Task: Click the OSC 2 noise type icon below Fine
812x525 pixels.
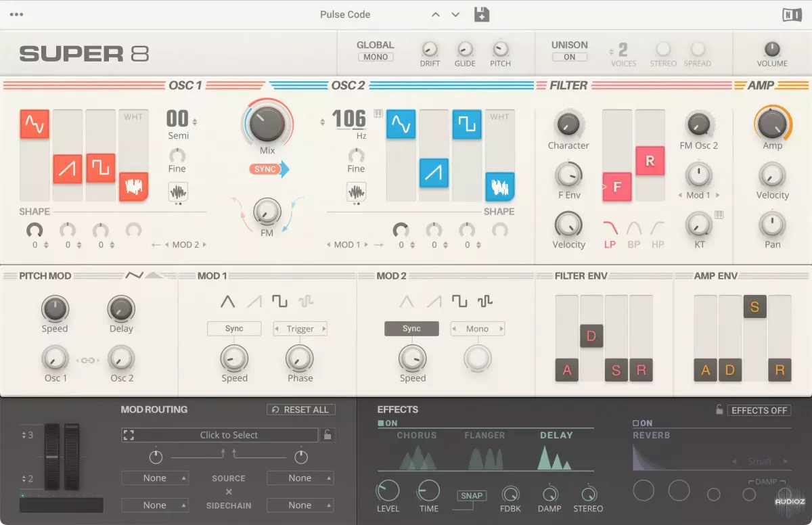Action: pos(356,192)
